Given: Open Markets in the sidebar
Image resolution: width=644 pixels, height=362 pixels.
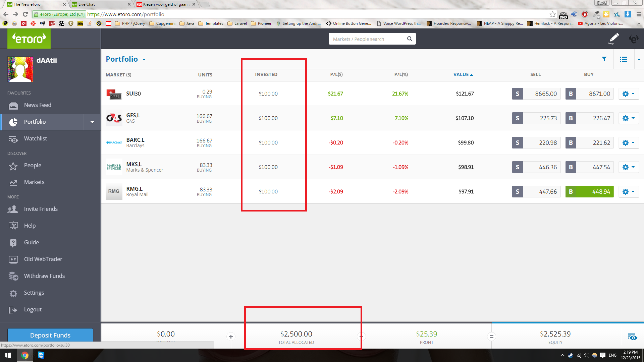Looking at the screenshot, I should (x=34, y=182).
